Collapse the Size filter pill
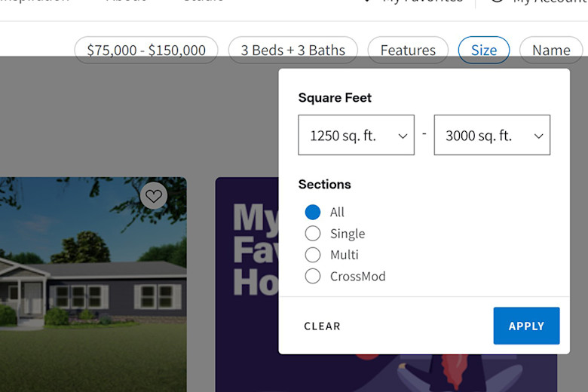The width and height of the screenshot is (588, 392). (484, 50)
